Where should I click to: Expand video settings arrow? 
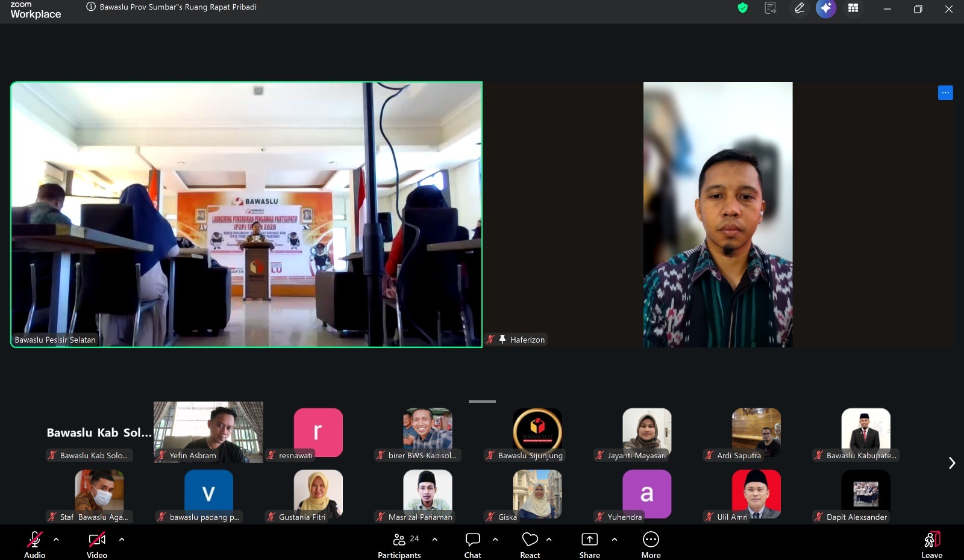[x=122, y=540]
